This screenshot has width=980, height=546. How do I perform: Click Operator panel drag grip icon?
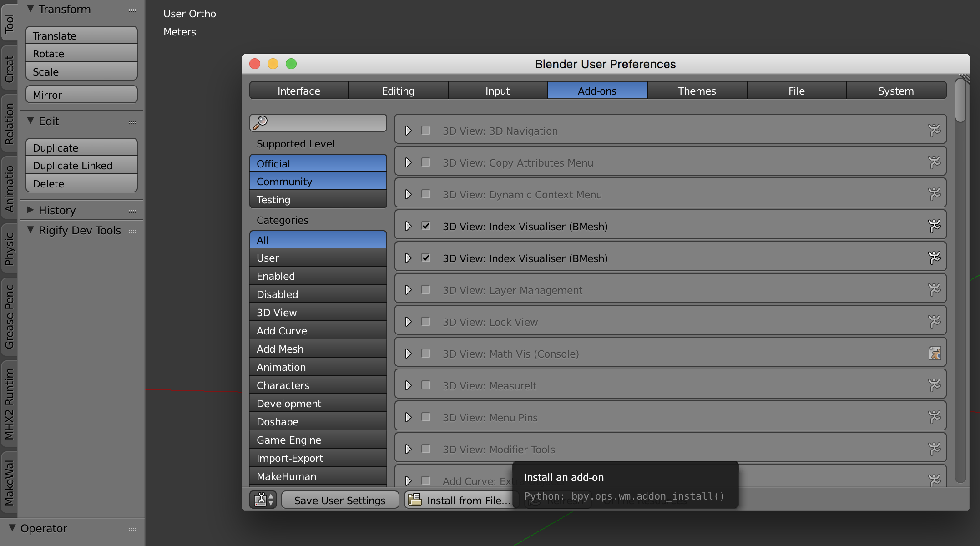[132, 529]
